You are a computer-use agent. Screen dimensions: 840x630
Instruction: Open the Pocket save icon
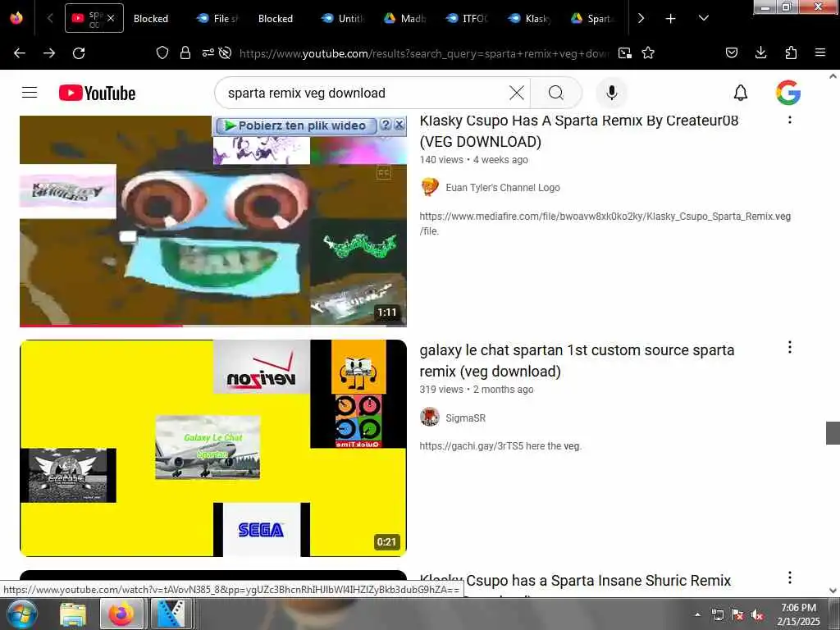tap(732, 52)
